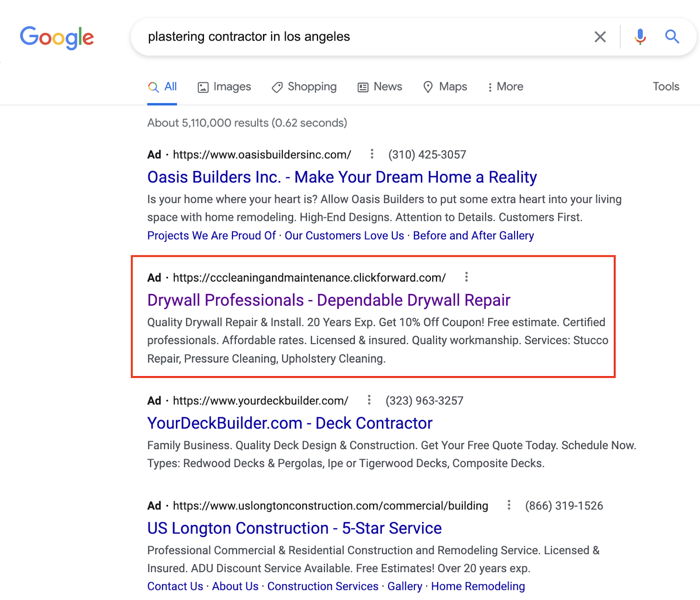Viewport: 700px width, 600px height.
Task: Open search Tools
Action: [666, 87]
